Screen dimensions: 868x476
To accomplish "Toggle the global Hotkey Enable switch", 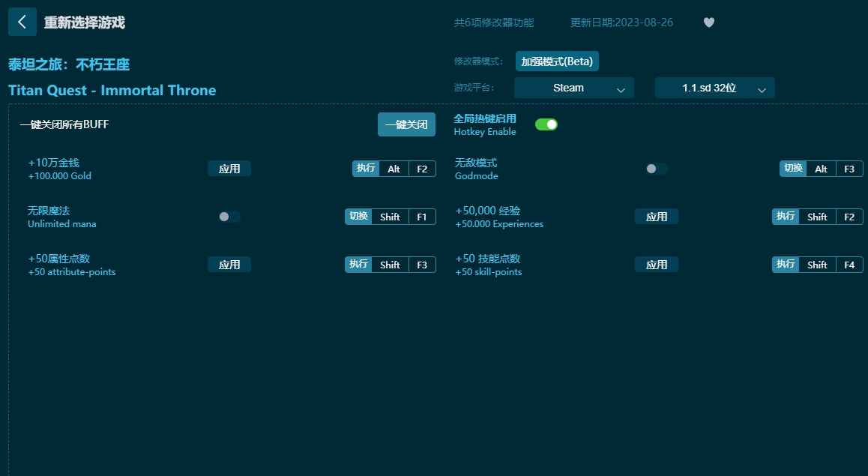I will pyautogui.click(x=546, y=124).
